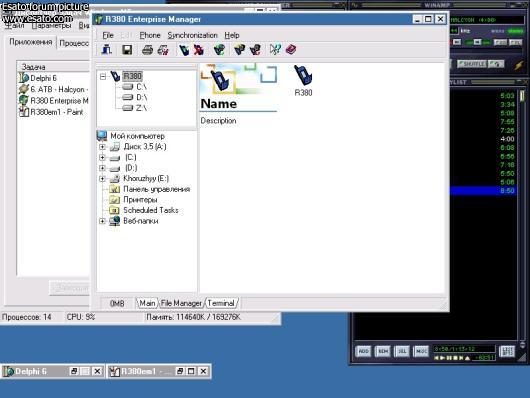Open Параметры menu in Task Manager
The height and width of the screenshot is (398, 530).
[x=51, y=26]
